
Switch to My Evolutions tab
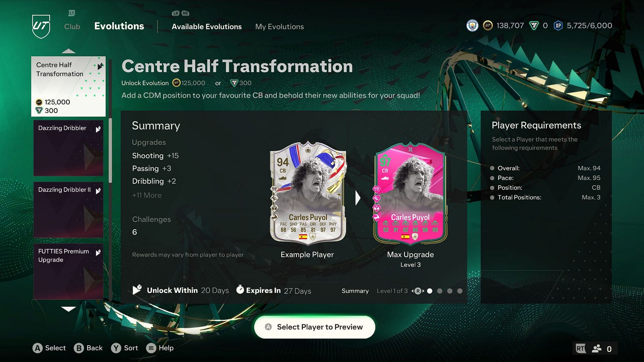(279, 26)
